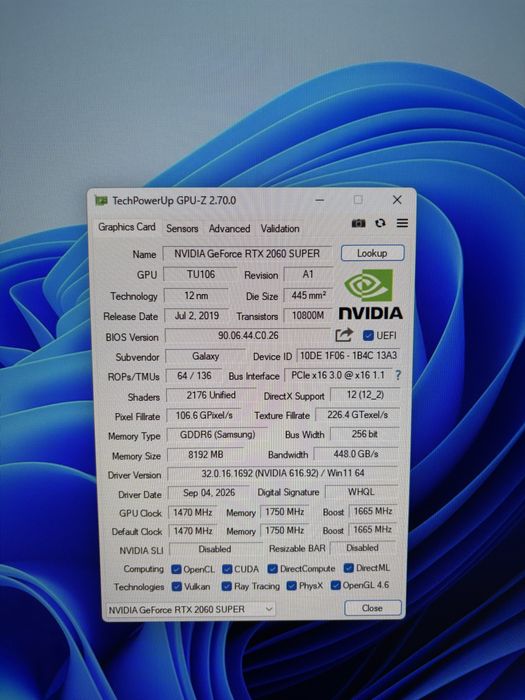Click the DirectX Support value 12 (12_2)
The image size is (525, 700).
point(365,395)
